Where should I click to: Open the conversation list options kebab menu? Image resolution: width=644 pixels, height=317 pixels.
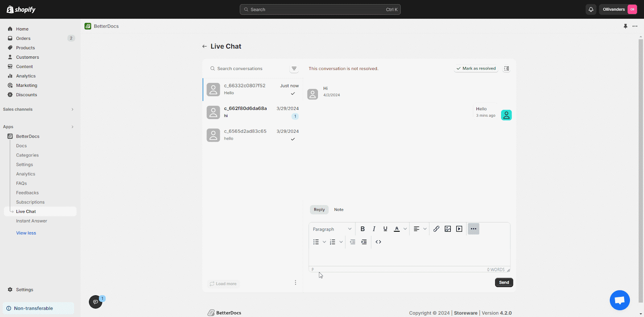[295, 282]
